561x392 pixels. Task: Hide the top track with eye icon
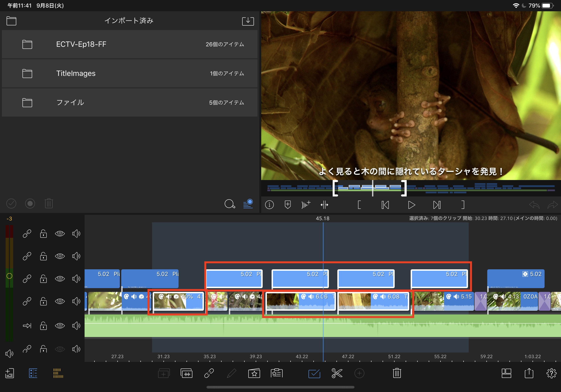[x=60, y=234]
